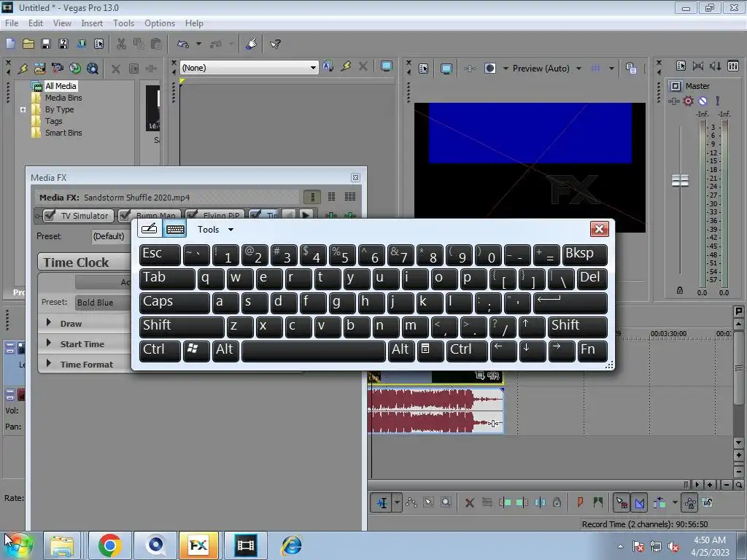Image resolution: width=747 pixels, height=560 pixels.
Task: Select the Envelope Edit Tool
Action: (x=411, y=502)
